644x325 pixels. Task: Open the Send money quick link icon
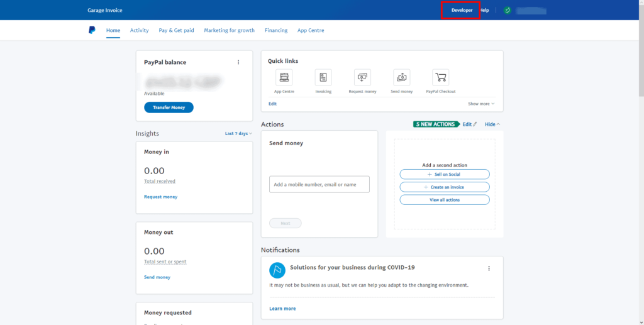402,77
